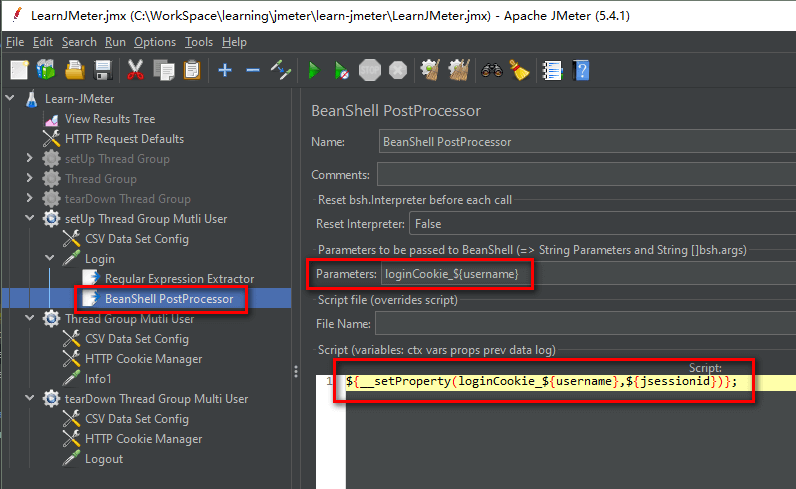Viewport: 796px width, 489px height.
Task: Collapse setUp Thread Group Mutli User
Action: tap(30, 218)
